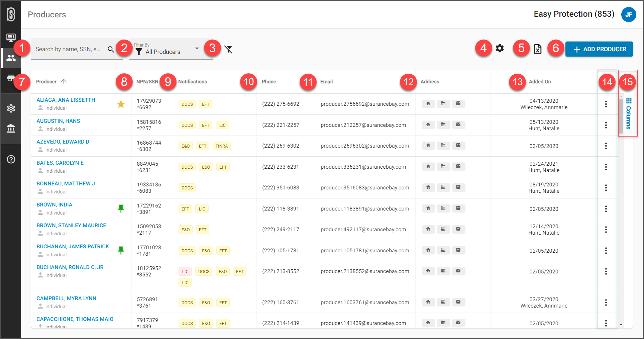Click scrollbar down arrow at table bottom
The width and height of the screenshot is (644, 339).
click(621, 325)
